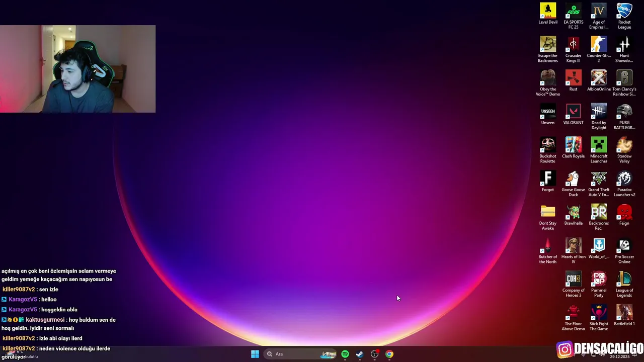Open Tom Clancy's Rainbow Six icon

[x=624, y=83]
